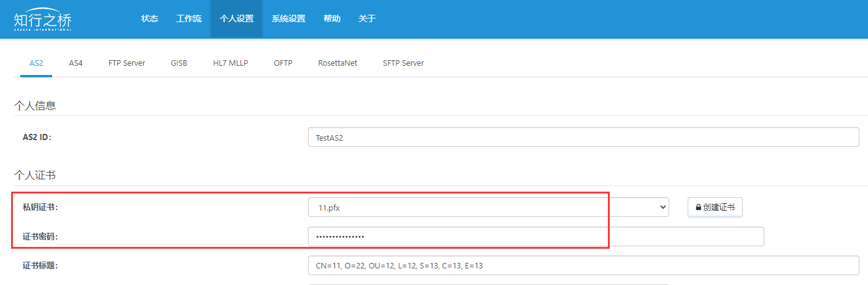Viewport: 868px width, 285px height.
Task: Switch to the AS2 tab
Action: 36,63
